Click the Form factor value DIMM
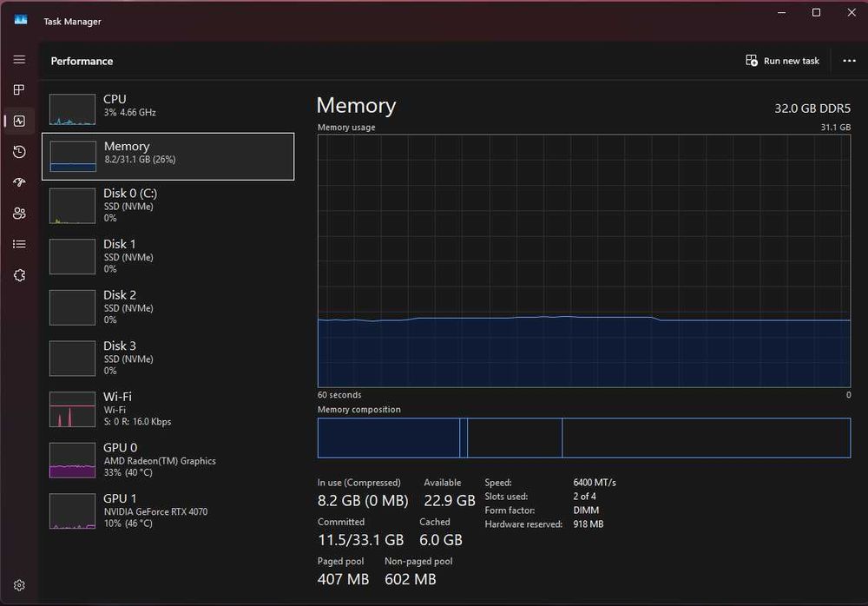The width and height of the screenshot is (868, 606). click(586, 510)
